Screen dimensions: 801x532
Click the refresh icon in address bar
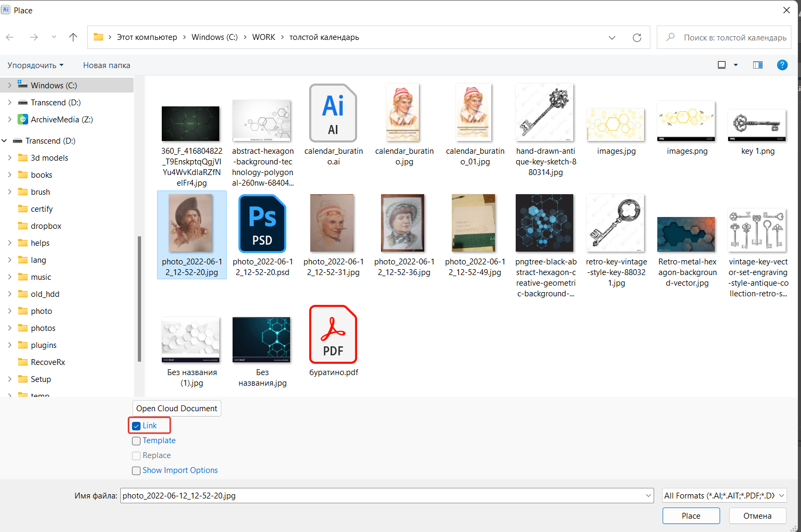coord(637,37)
